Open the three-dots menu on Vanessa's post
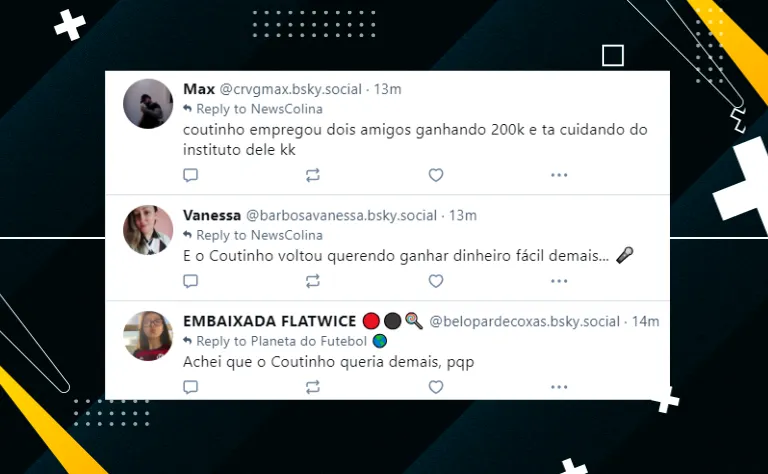Viewport: 768px width, 474px height. (x=559, y=281)
